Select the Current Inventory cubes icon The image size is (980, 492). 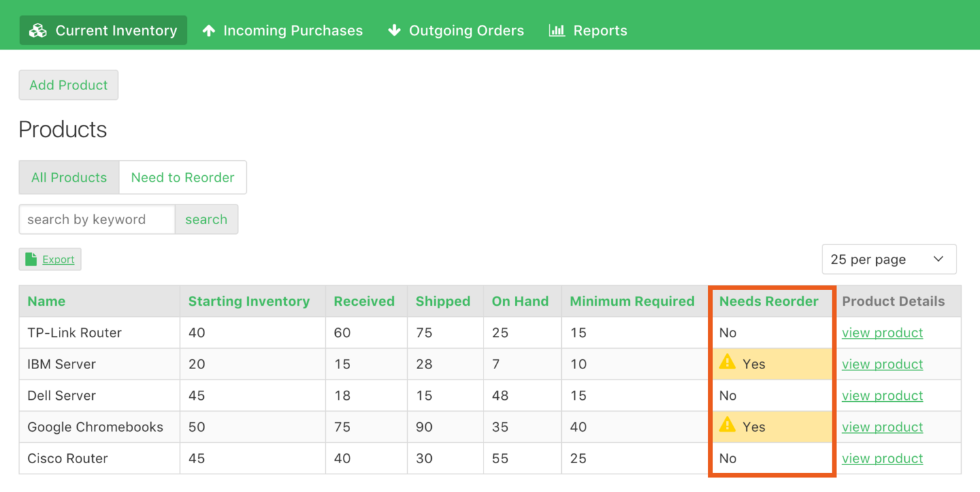(x=38, y=30)
